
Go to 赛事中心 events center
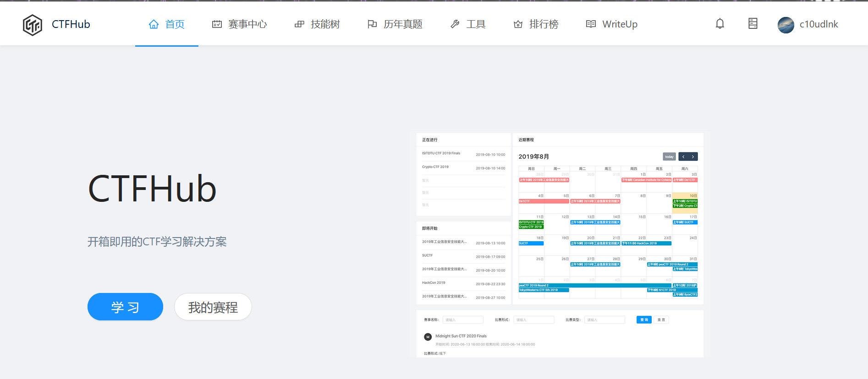[x=239, y=24]
